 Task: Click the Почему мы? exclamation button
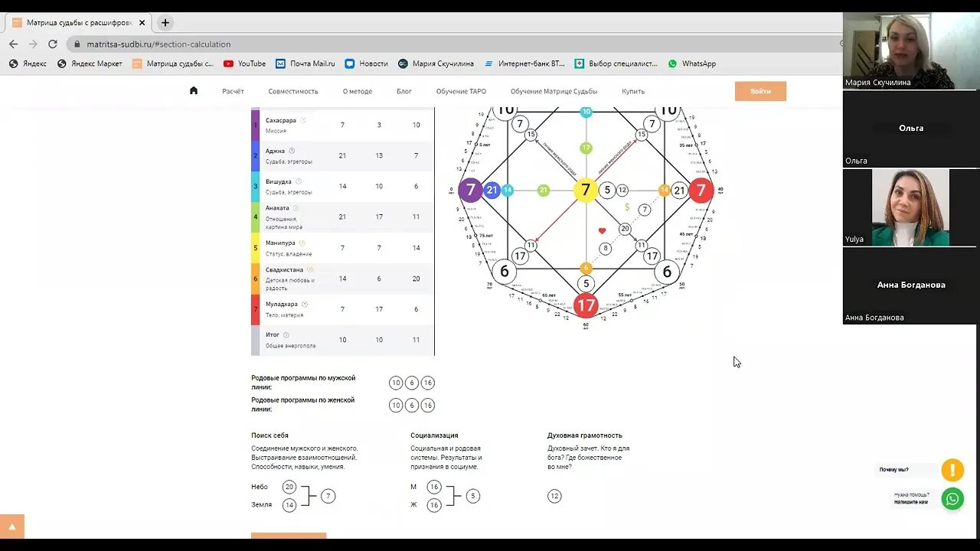coord(952,469)
